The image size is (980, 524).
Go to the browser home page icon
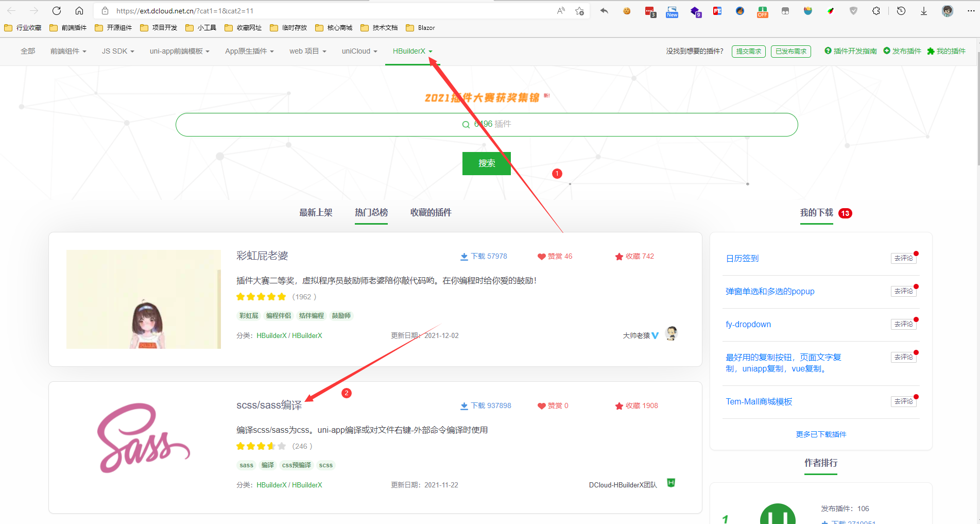pos(79,11)
